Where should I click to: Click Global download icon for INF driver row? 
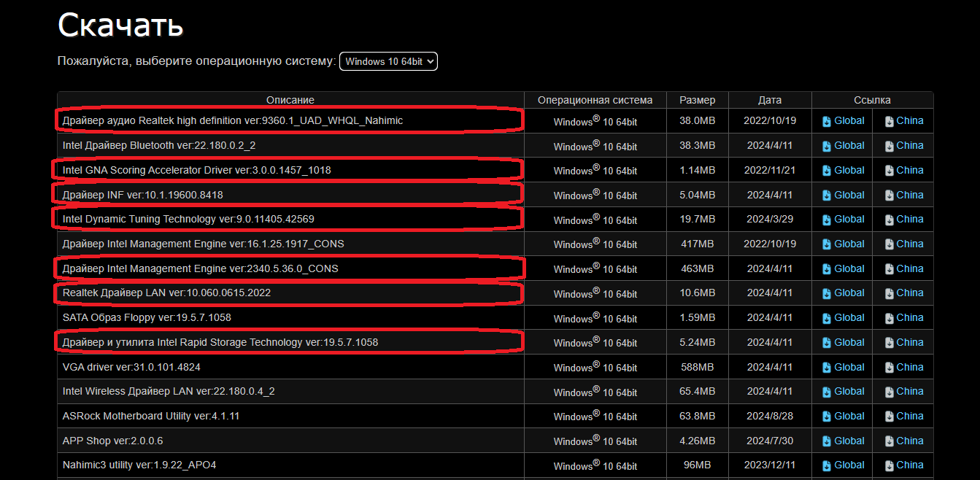tap(827, 196)
